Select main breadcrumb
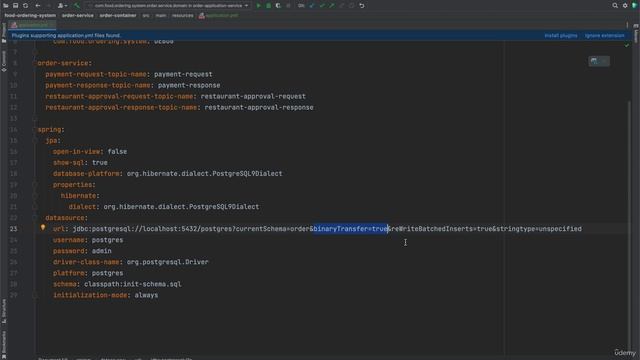The width and height of the screenshot is (640, 360). click(161, 16)
